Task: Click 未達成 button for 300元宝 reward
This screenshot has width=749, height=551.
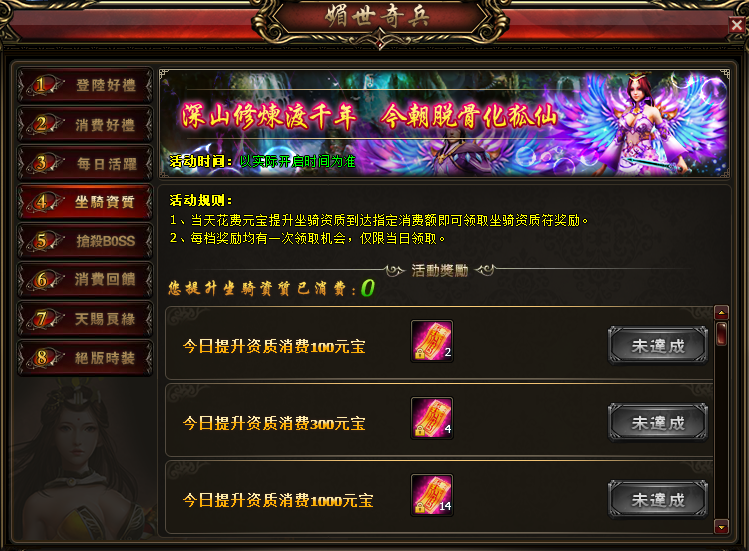Action: click(x=658, y=422)
